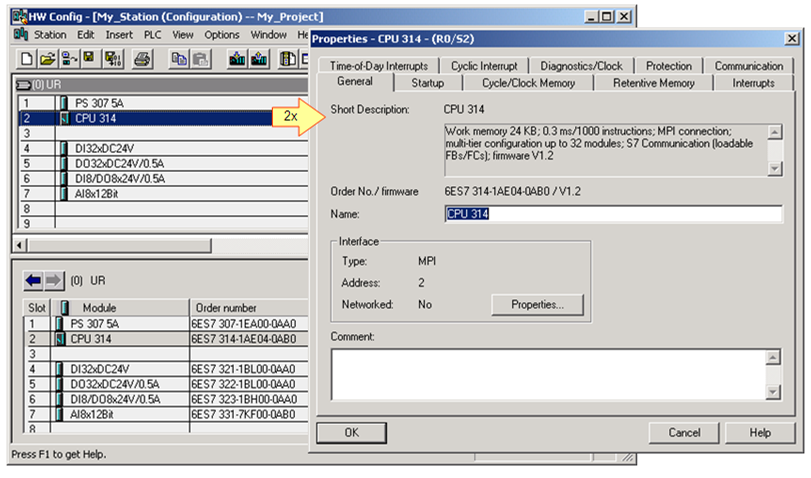This screenshot has height=478, width=811.
Task: Click the Order number column header
Action: click(x=249, y=308)
